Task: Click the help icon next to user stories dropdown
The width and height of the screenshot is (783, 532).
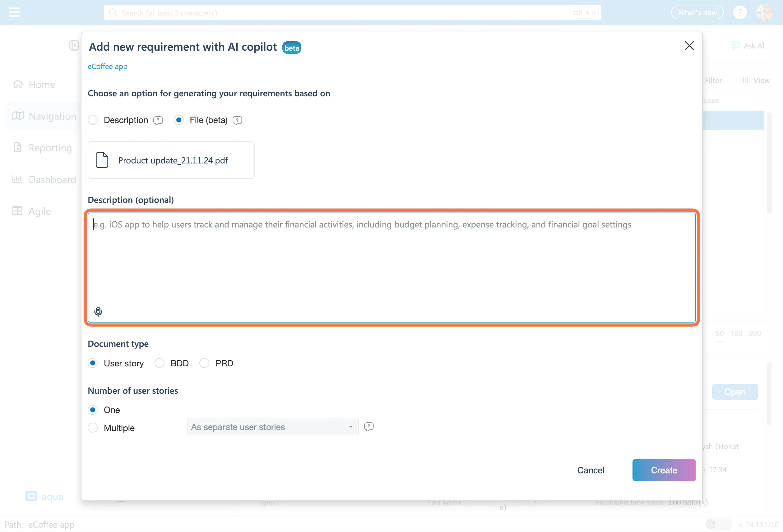Action: (x=368, y=427)
